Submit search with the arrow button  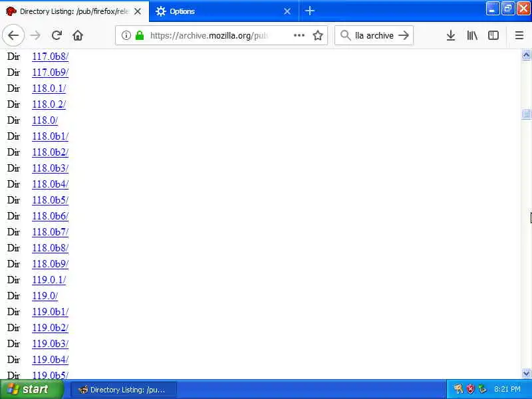tap(404, 35)
